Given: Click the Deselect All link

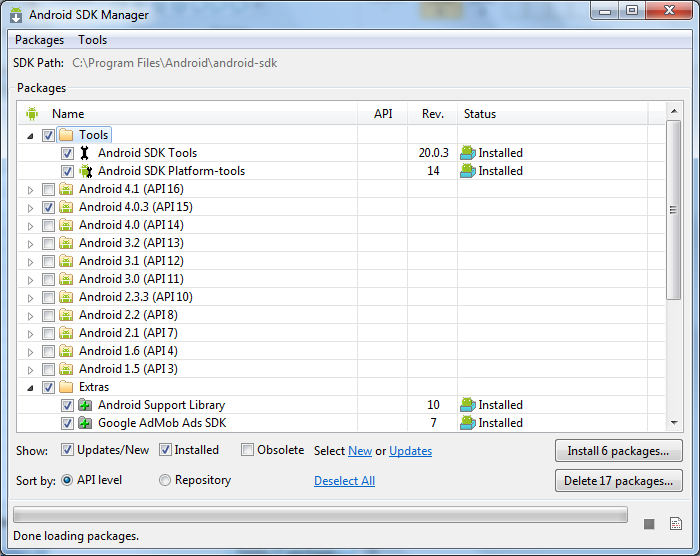Looking at the screenshot, I should 344,481.
